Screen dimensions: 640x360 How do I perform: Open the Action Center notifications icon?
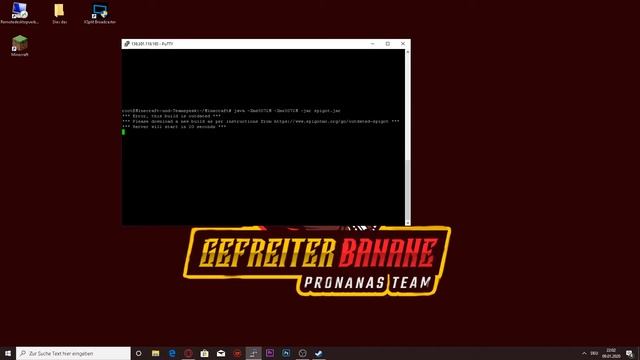click(x=629, y=353)
